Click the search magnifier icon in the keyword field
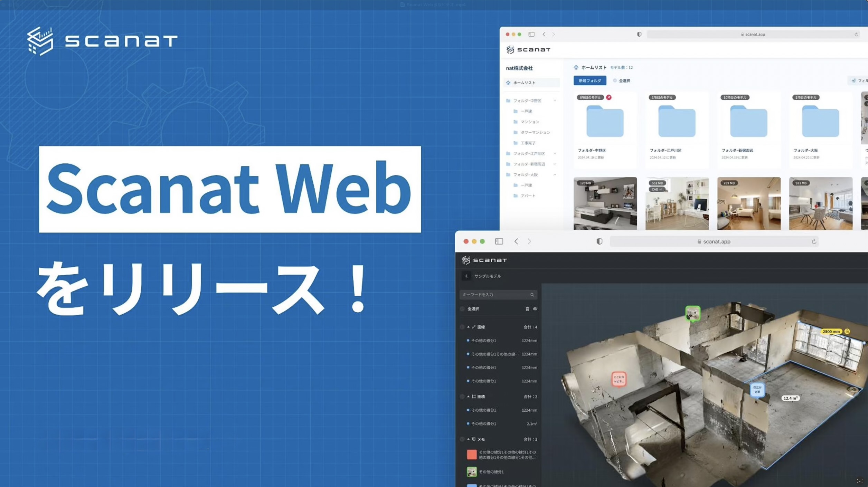 pyautogui.click(x=532, y=295)
